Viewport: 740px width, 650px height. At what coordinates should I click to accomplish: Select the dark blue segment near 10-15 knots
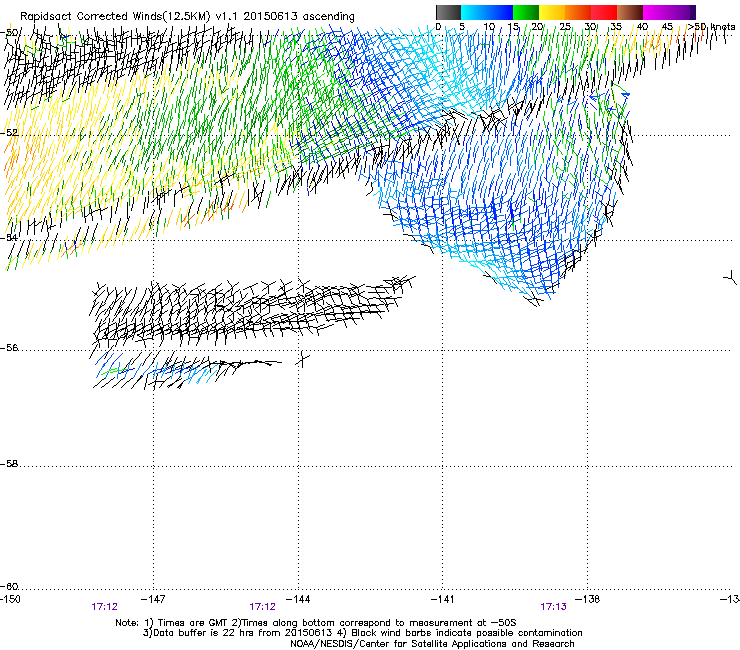[x=500, y=12]
